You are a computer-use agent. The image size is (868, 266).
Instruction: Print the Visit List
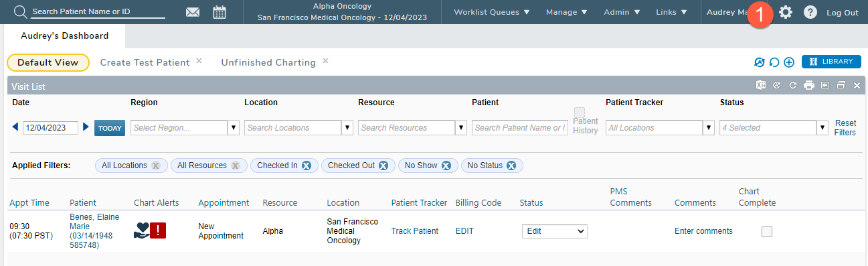click(809, 85)
